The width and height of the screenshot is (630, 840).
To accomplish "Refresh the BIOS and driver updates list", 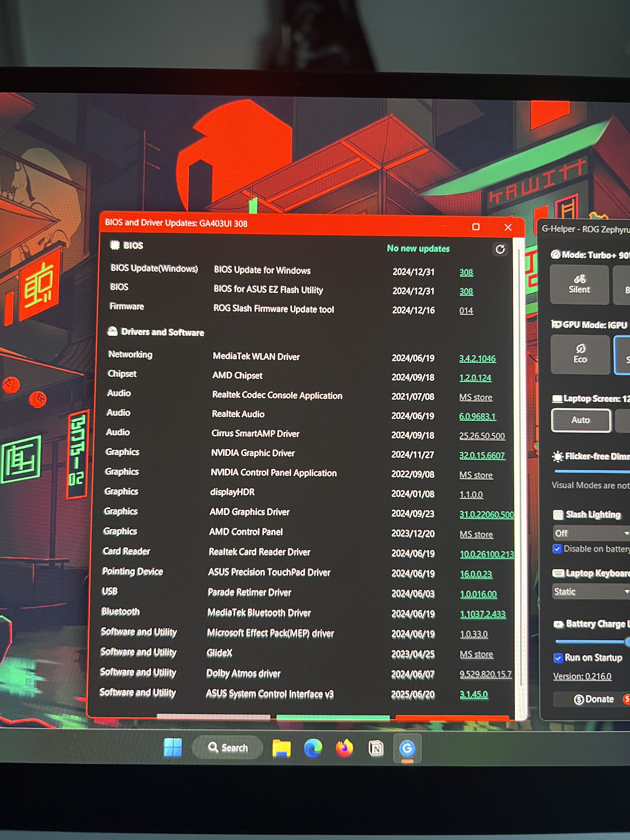I will 500,250.
